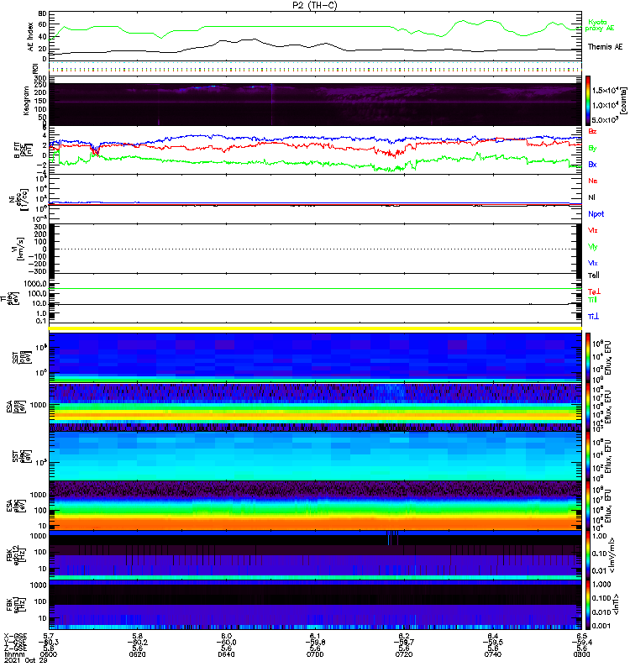Click the green Ti parallel legend label
Screen dimensions: 630x672
592,300
